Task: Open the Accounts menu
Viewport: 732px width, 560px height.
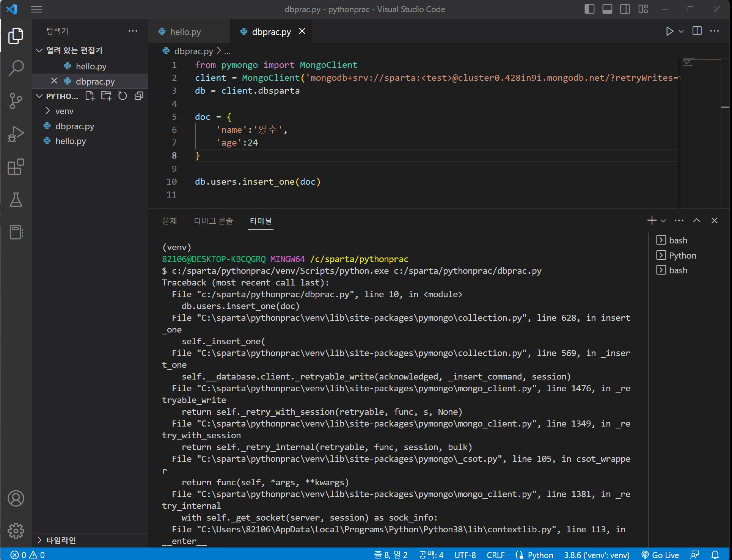Action: 16,498
